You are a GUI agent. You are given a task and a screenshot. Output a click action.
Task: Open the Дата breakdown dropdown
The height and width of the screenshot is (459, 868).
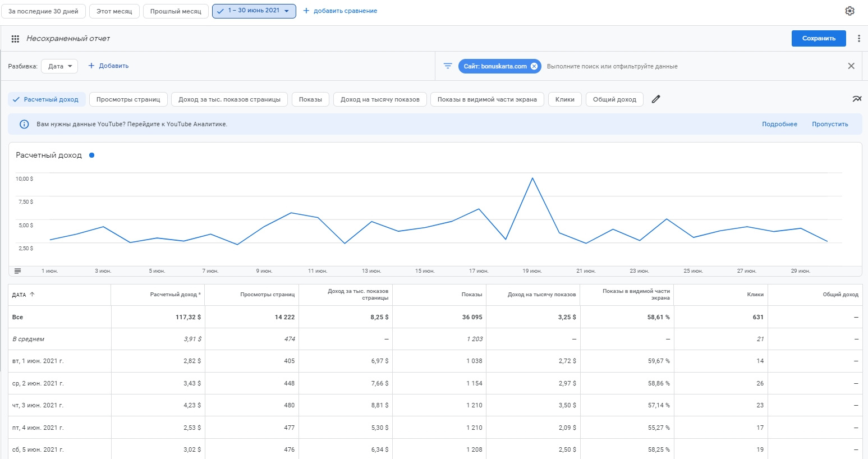click(61, 66)
